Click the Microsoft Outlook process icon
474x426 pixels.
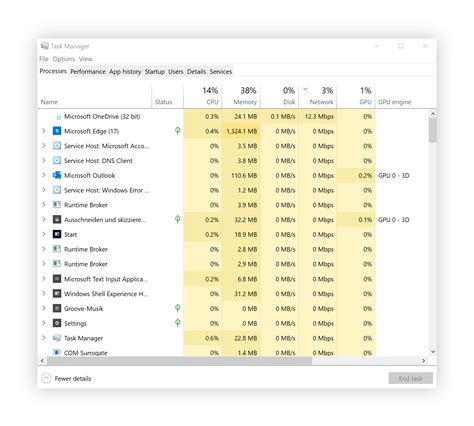57,175
